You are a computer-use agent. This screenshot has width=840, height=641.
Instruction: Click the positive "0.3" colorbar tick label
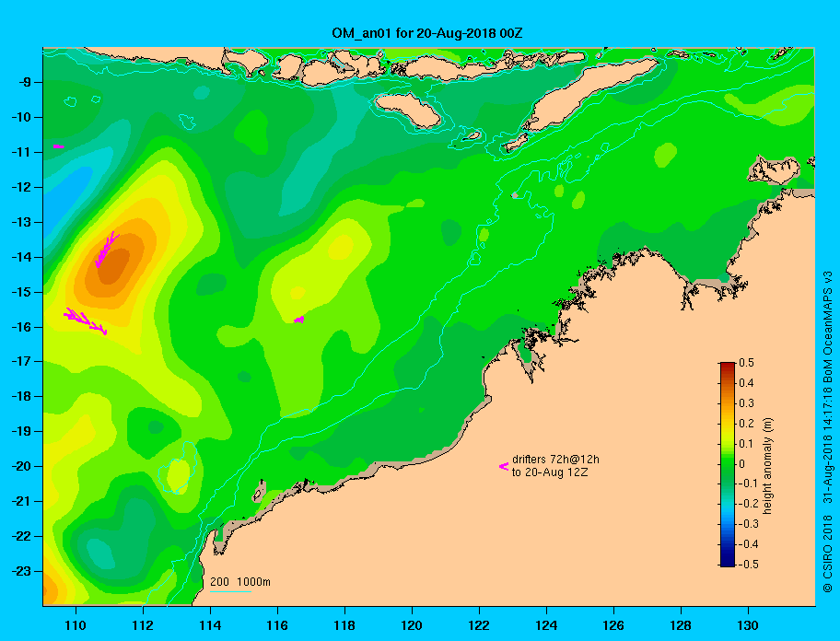click(746, 403)
